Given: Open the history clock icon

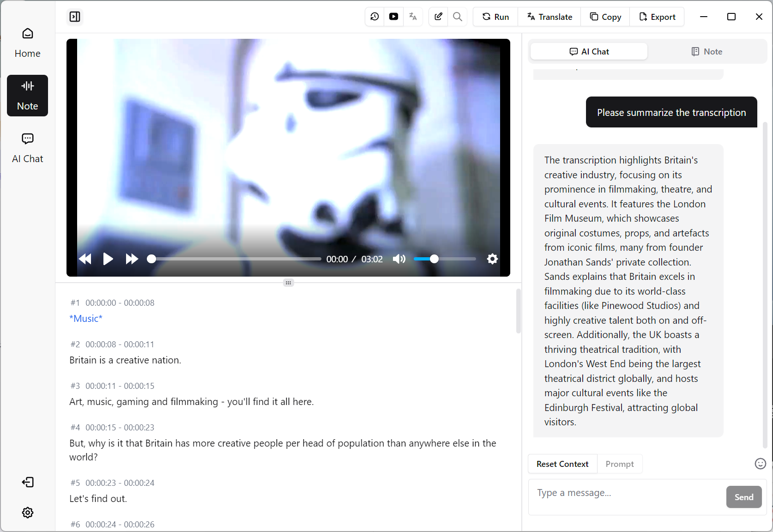Looking at the screenshot, I should click(x=374, y=17).
